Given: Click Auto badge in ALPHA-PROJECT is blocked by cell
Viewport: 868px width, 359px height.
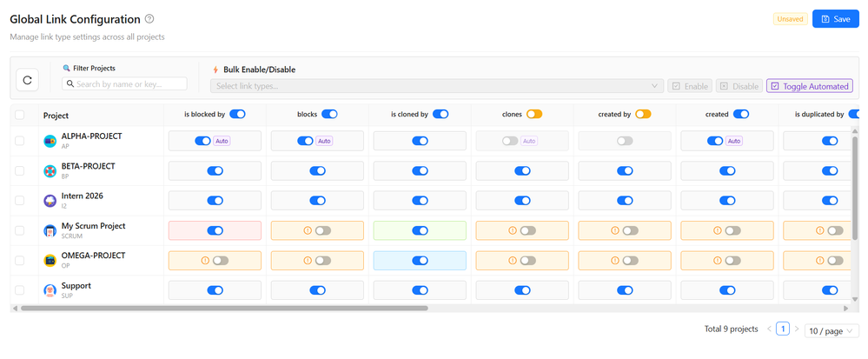Looking at the screenshot, I should [222, 142].
